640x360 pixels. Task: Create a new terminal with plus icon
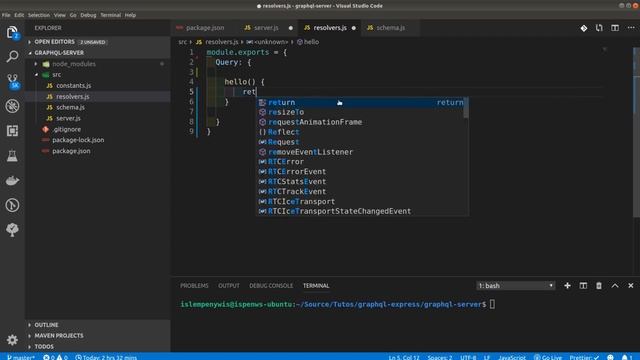pyautogui.click(x=567, y=286)
